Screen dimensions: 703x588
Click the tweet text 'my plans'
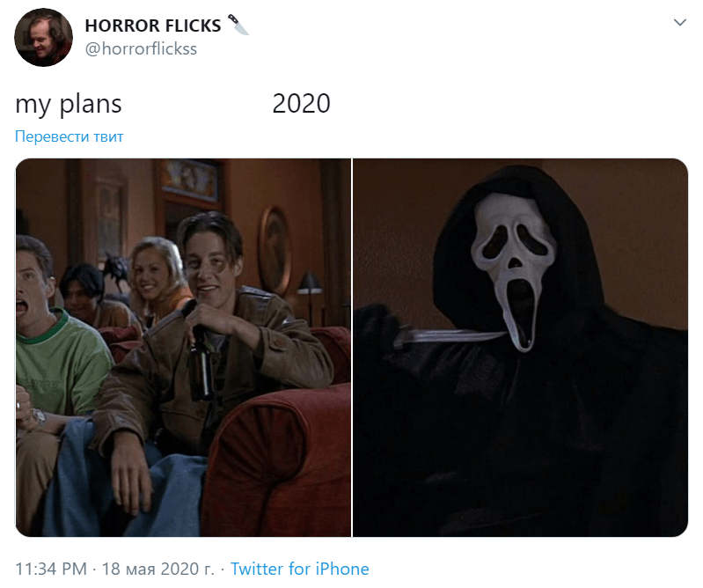[69, 104]
